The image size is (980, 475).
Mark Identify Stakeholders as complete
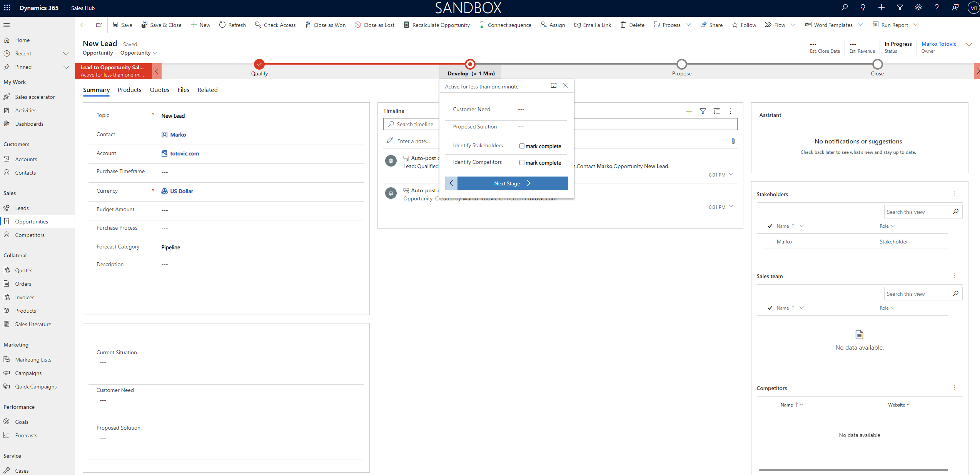[x=522, y=146]
